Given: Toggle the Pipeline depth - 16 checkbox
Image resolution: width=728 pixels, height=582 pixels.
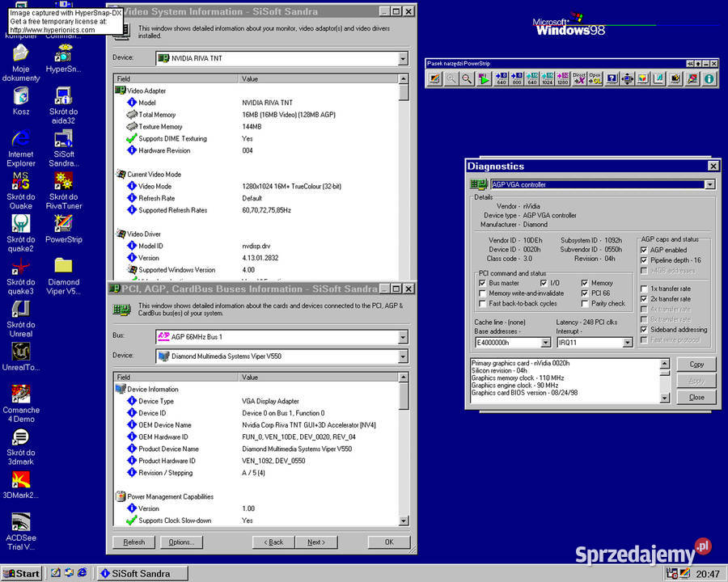Looking at the screenshot, I should point(644,260).
